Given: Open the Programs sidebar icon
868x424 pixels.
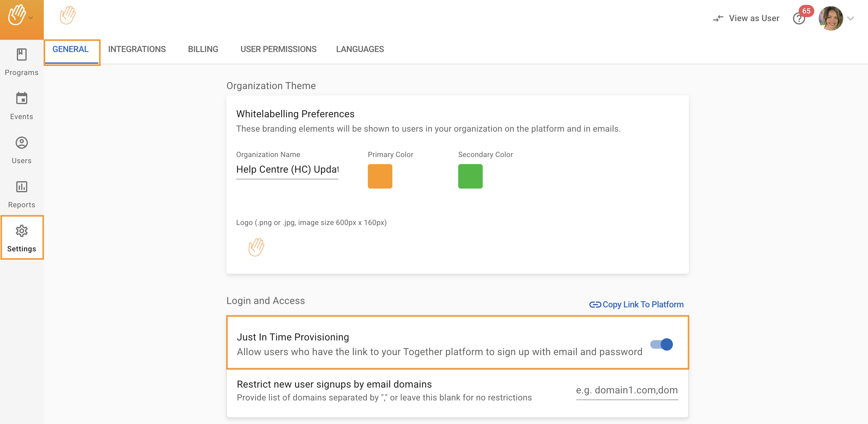Looking at the screenshot, I should (x=21, y=54).
